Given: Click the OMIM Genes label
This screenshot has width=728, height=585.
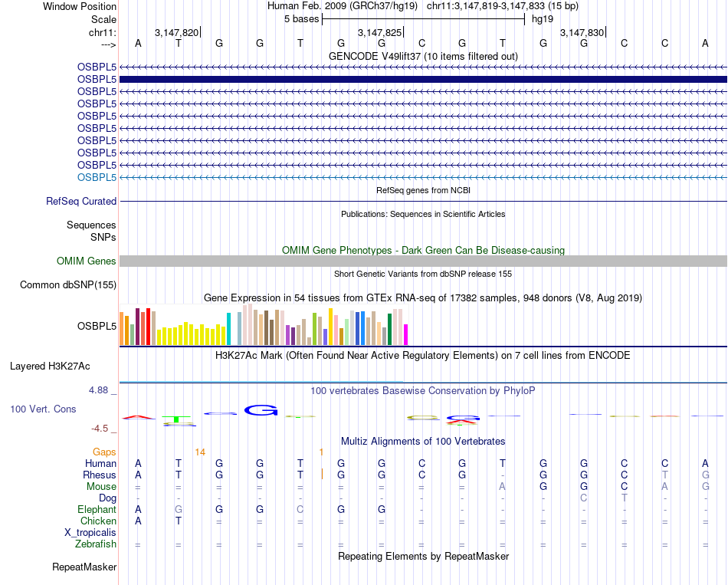Looking at the screenshot, I should point(86,261).
